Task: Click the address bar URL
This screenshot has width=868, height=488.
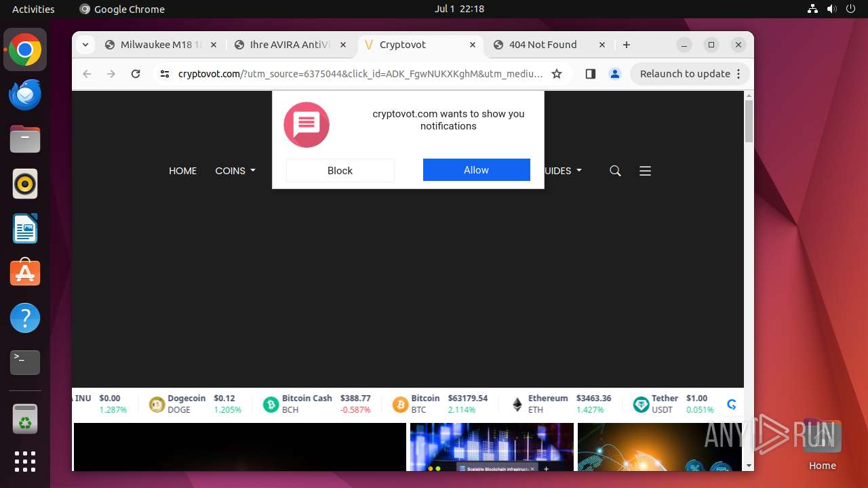Action: 360,74
